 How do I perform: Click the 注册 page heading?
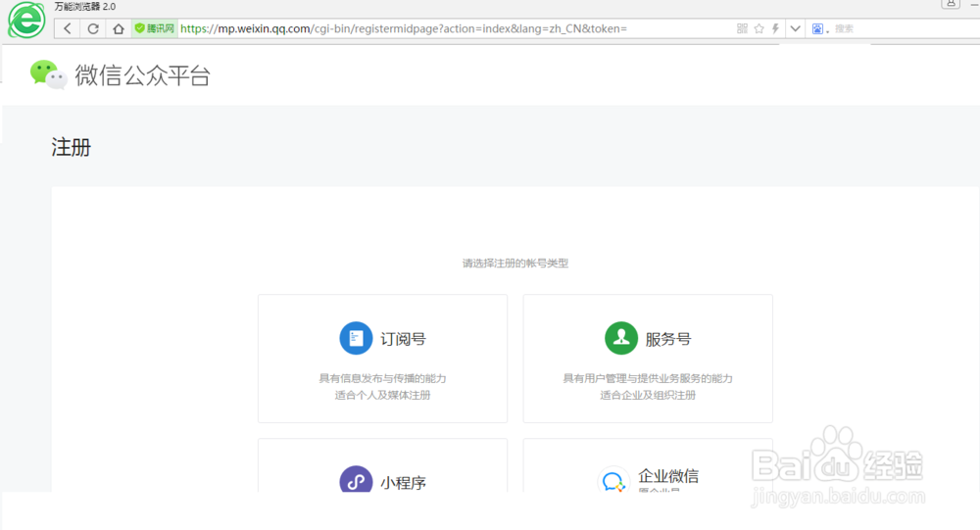pos(72,148)
